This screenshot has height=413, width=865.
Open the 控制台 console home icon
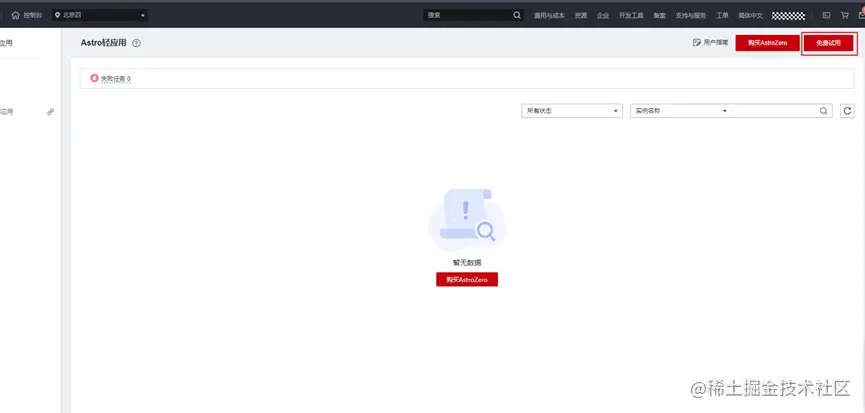pos(15,15)
